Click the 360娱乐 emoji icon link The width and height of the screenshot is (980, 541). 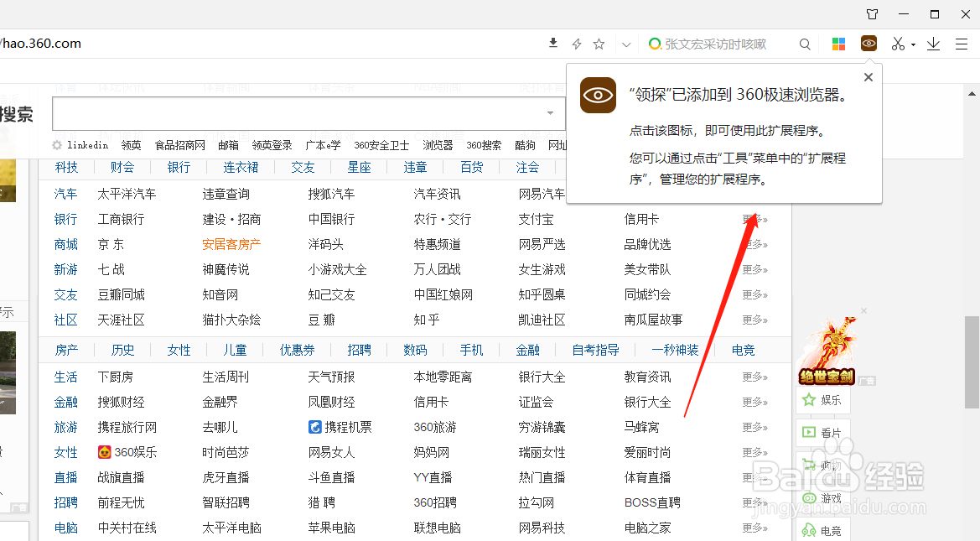[x=127, y=452]
